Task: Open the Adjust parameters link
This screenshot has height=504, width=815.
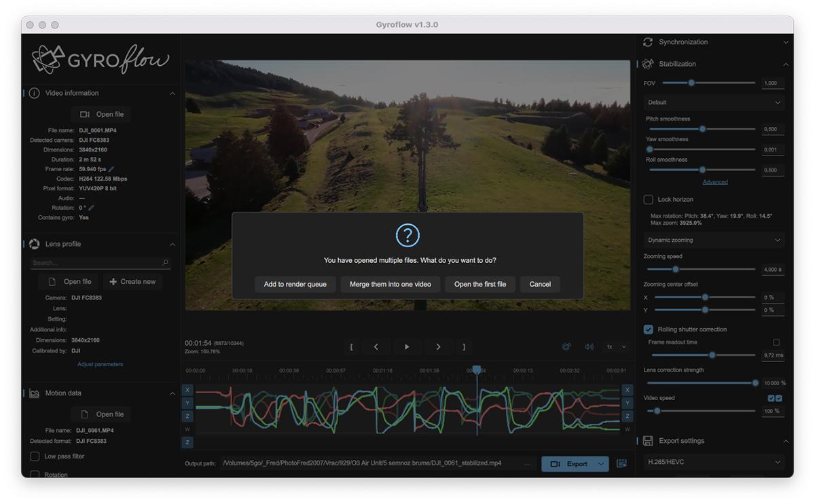Action: [x=101, y=364]
